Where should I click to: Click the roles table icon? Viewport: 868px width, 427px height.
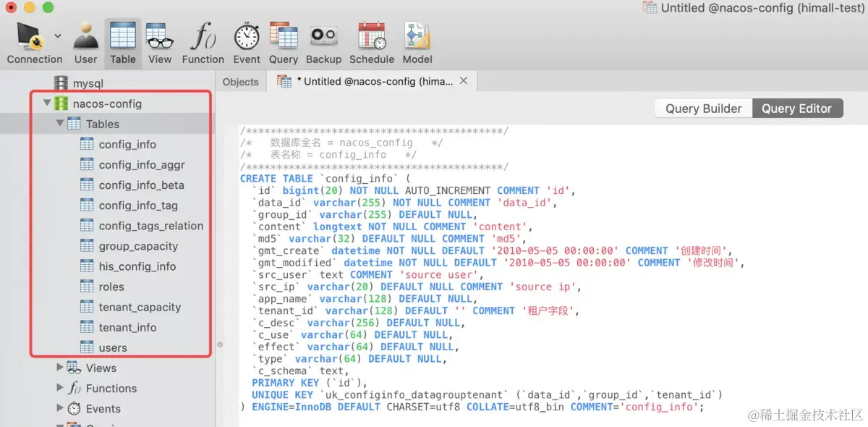87,286
